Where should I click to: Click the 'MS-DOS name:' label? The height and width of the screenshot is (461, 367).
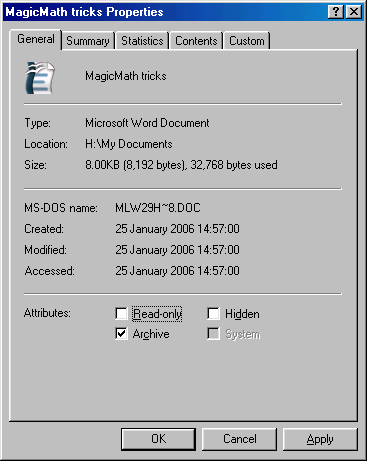pos(61,208)
